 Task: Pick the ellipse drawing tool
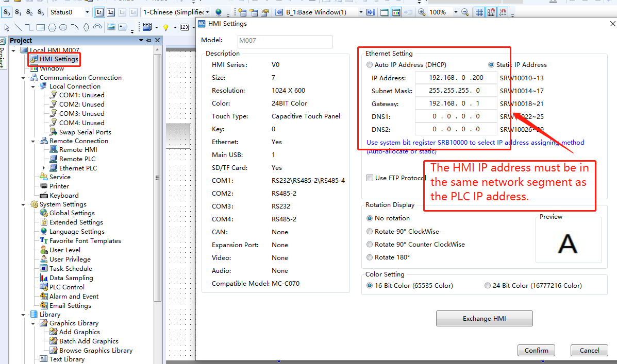(x=63, y=27)
